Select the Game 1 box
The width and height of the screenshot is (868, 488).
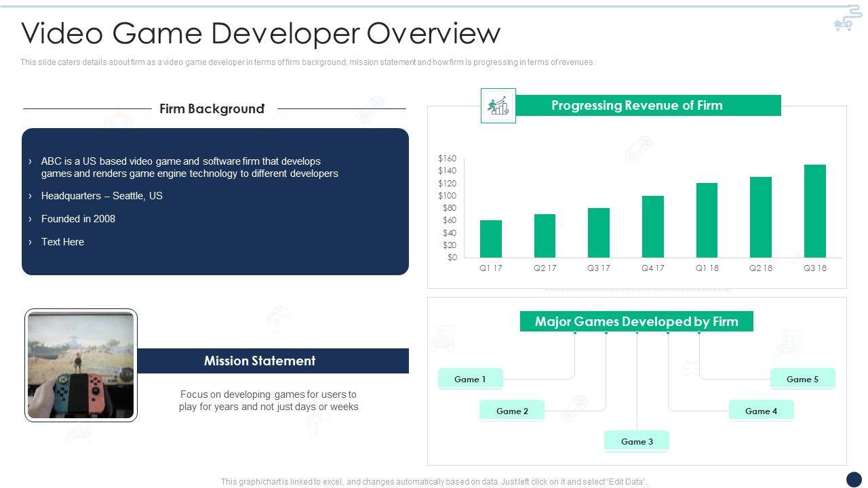470,379
